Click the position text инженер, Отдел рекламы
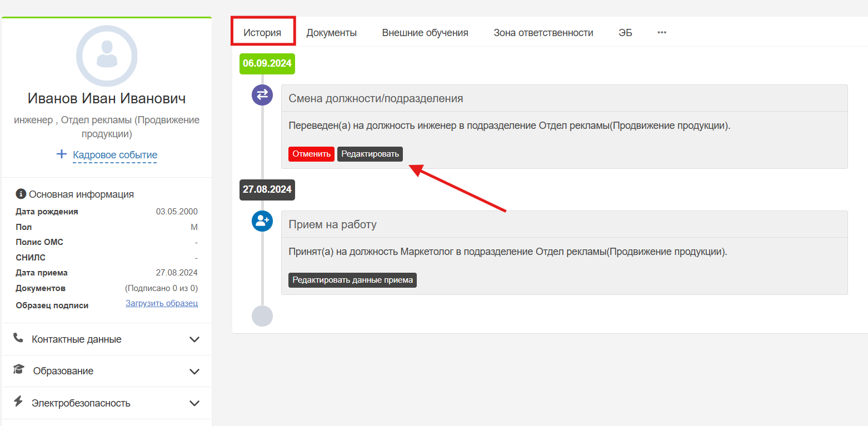This screenshot has width=868, height=426. pos(107,127)
